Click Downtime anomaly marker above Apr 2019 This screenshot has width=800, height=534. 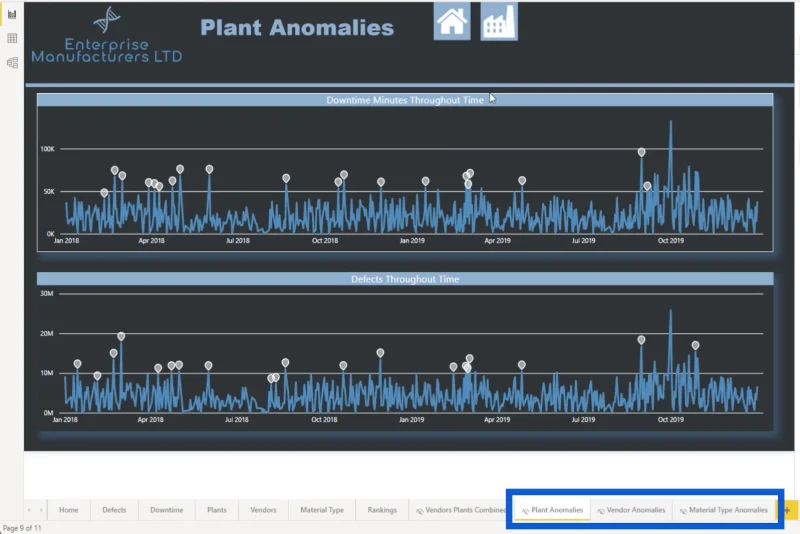coord(522,181)
